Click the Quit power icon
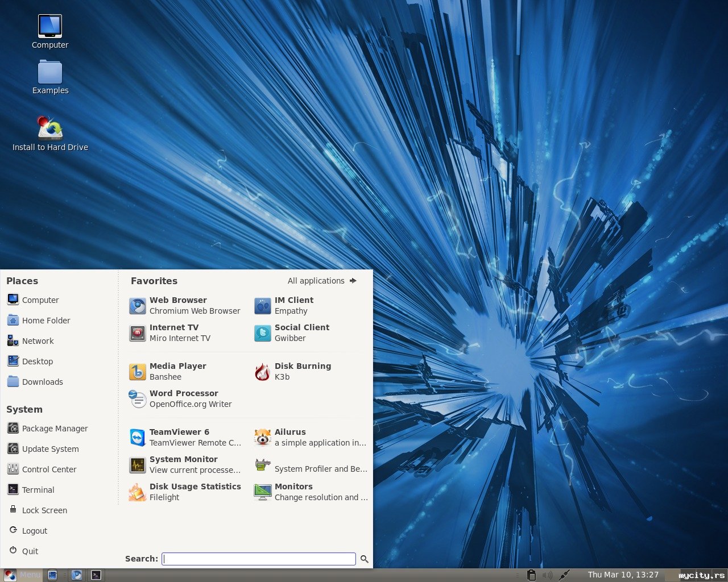This screenshot has height=582, width=728. pos(13,551)
